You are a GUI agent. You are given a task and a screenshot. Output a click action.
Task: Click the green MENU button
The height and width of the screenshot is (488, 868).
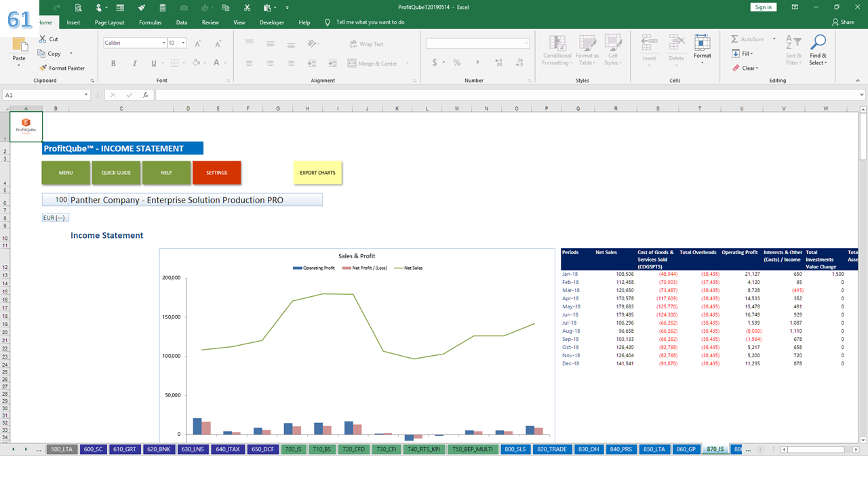pos(66,173)
